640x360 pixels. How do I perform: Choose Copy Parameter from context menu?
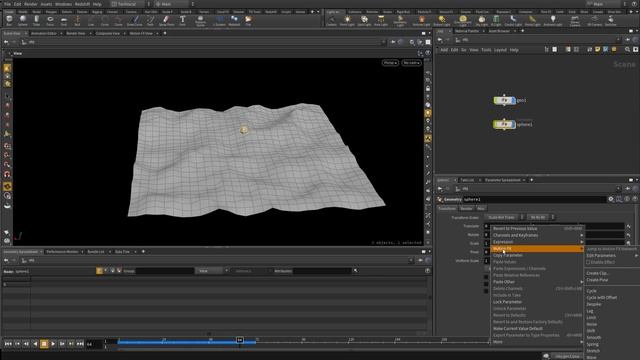click(508, 255)
